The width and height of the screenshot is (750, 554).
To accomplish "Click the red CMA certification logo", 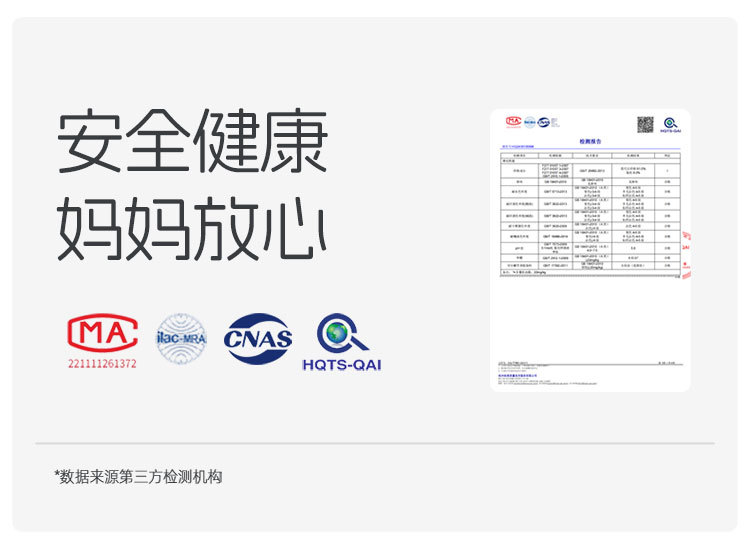I will click(102, 333).
